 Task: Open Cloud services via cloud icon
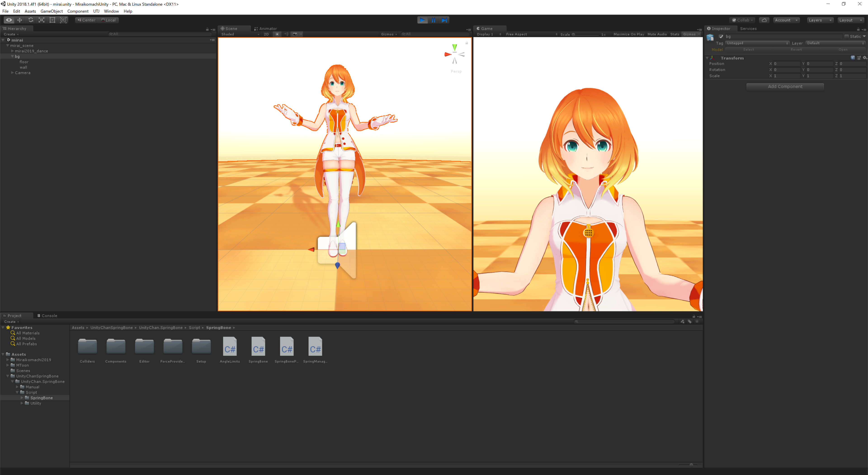click(x=764, y=20)
